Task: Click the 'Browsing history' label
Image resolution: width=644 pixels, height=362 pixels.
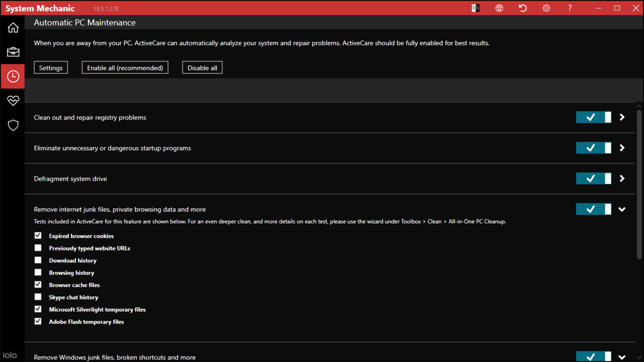Action: pyautogui.click(x=71, y=273)
